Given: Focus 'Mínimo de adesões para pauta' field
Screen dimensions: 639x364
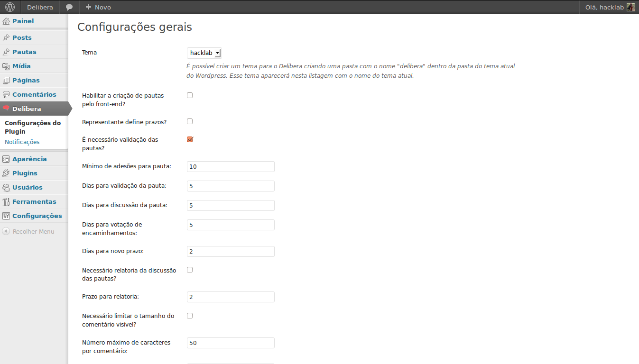Looking at the screenshot, I should tap(231, 166).
